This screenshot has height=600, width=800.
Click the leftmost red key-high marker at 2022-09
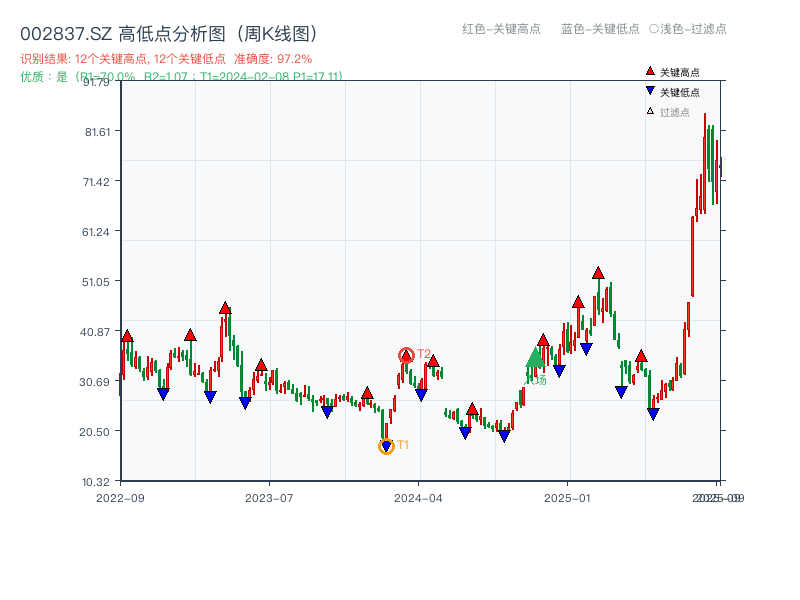pyautogui.click(x=127, y=336)
